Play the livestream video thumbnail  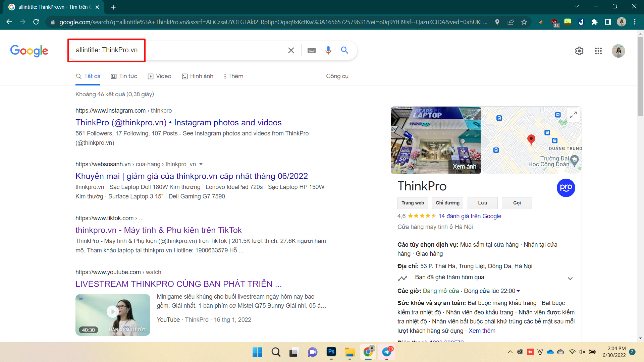point(113,315)
